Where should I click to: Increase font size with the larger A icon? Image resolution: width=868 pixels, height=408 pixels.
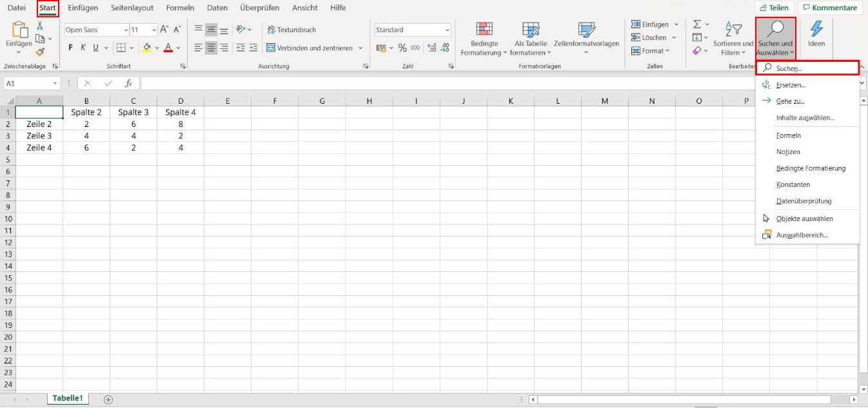tap(164, 30)
